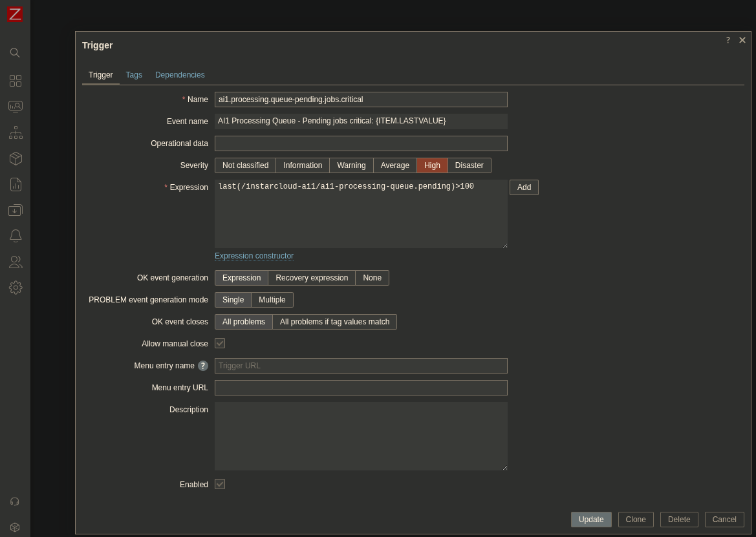Click the Add expression button

pos(524,187)
